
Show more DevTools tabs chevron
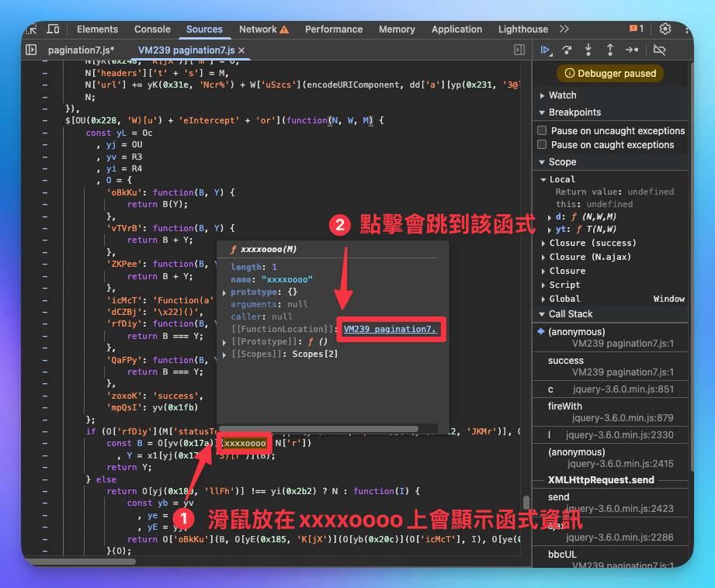tap(564, 29)
